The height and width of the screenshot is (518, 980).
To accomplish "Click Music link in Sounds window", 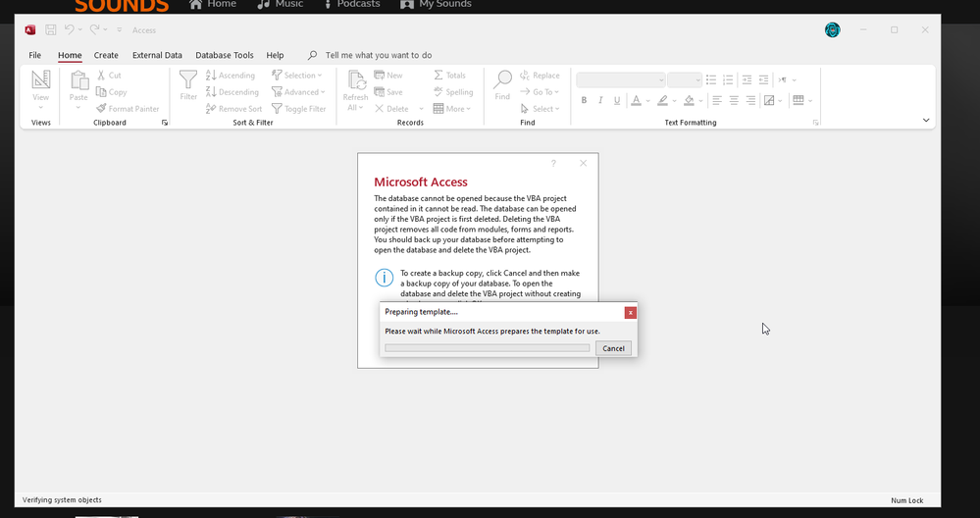I will pyautogui.click(x=280, y=4).
